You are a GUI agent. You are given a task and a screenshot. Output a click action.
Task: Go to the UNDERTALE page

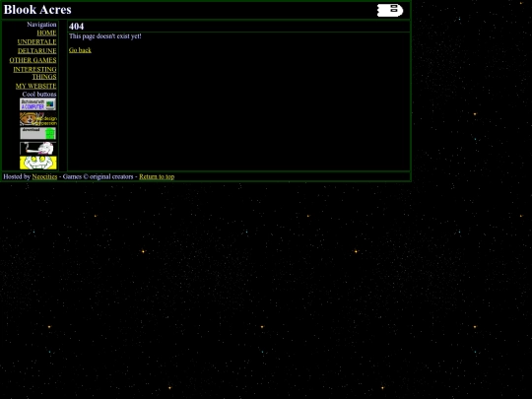(x=36, y=41)
